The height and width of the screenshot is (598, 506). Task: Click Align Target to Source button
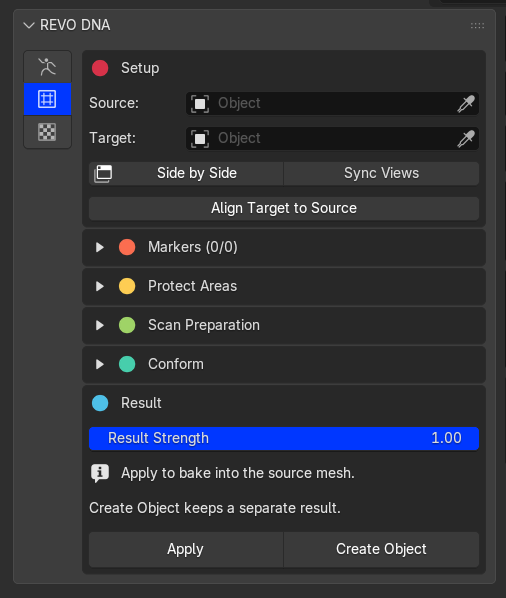coord(284,209)
